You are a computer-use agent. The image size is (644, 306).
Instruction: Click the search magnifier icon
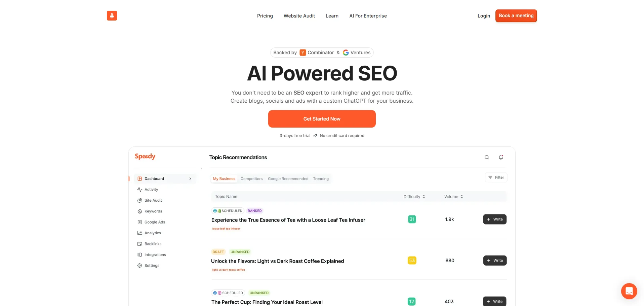tap(487, 157)
